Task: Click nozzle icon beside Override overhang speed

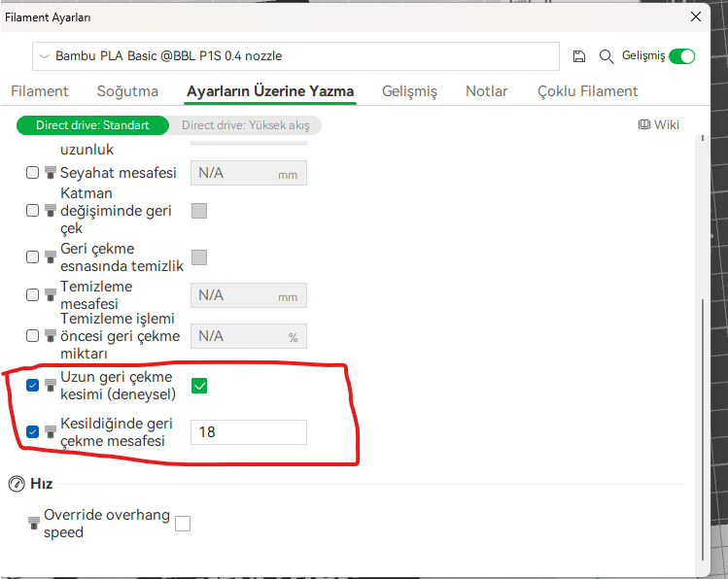Action: (35, 524)
